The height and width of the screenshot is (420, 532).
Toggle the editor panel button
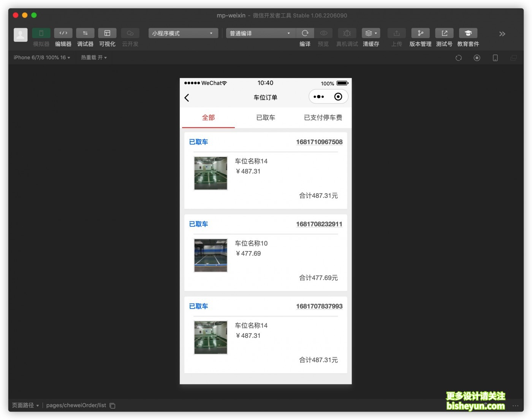pyautogui.click(x=63, y=33)
